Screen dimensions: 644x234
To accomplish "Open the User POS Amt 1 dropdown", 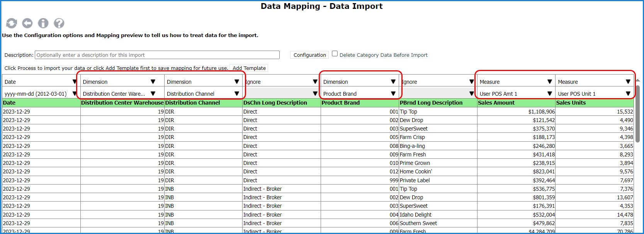I will 516,93.
